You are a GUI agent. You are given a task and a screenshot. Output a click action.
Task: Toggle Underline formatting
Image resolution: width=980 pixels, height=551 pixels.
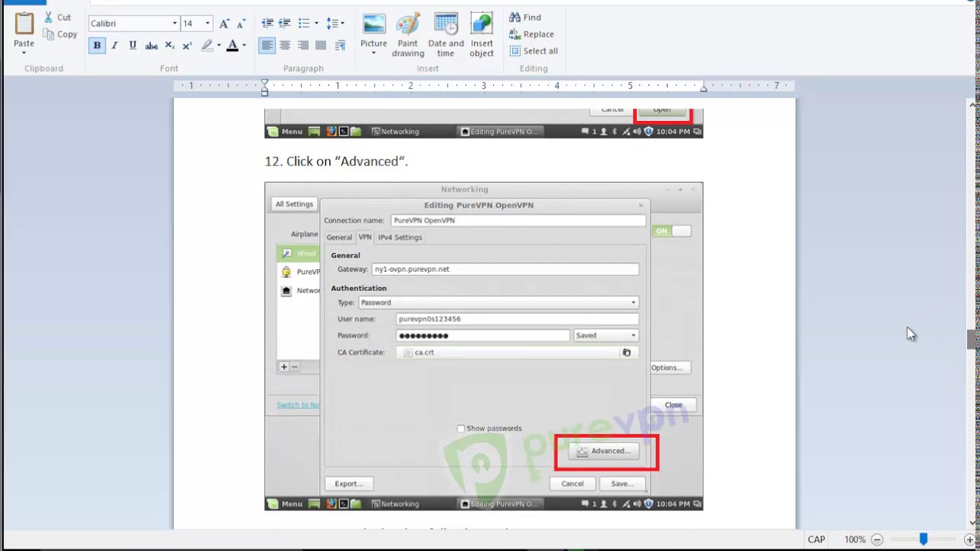coord(132,46)
